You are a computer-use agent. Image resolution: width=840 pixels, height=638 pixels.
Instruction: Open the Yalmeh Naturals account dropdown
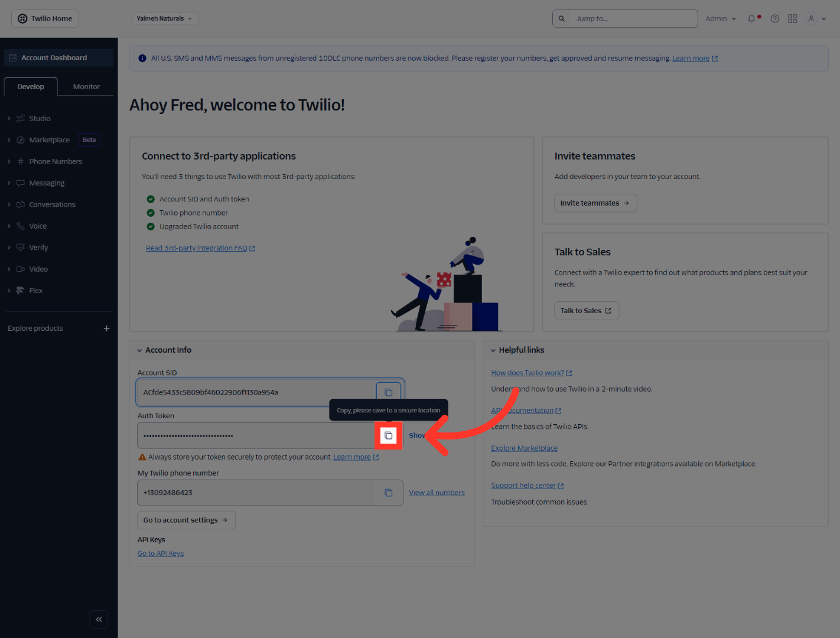pyautogui.click(x=165, y=18)
